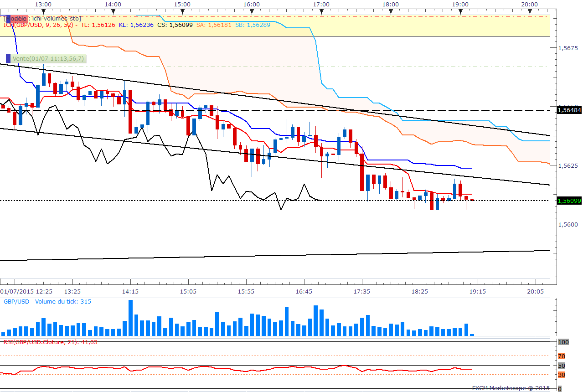
Task: Select the Vente(01/07 11:13,56,7) order label
Action: tap(48, 58)
